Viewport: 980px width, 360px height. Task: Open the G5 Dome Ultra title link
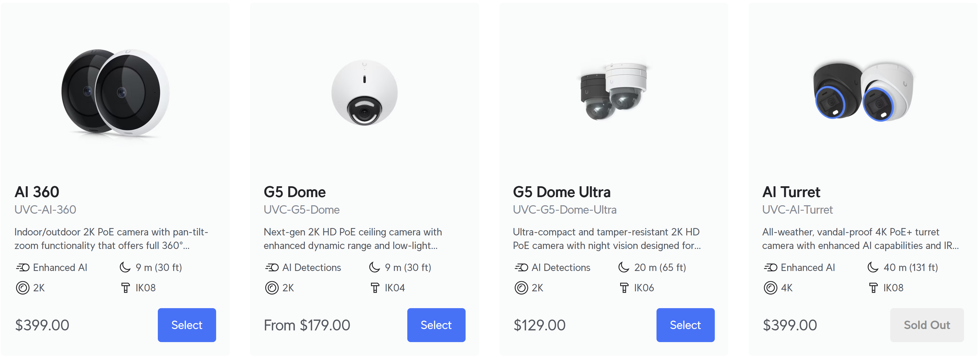pyautogui.click(x=562, y=192)
